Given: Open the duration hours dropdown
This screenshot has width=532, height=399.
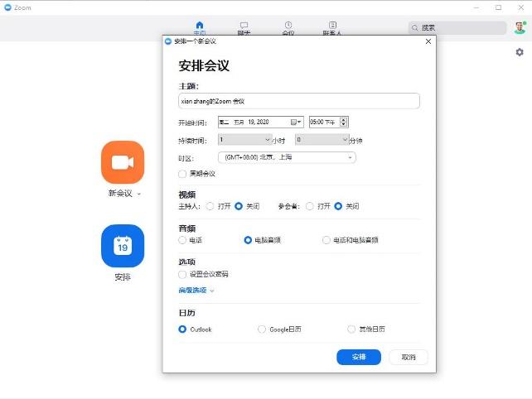Looking at the screenshot, I should click(245, 140).
